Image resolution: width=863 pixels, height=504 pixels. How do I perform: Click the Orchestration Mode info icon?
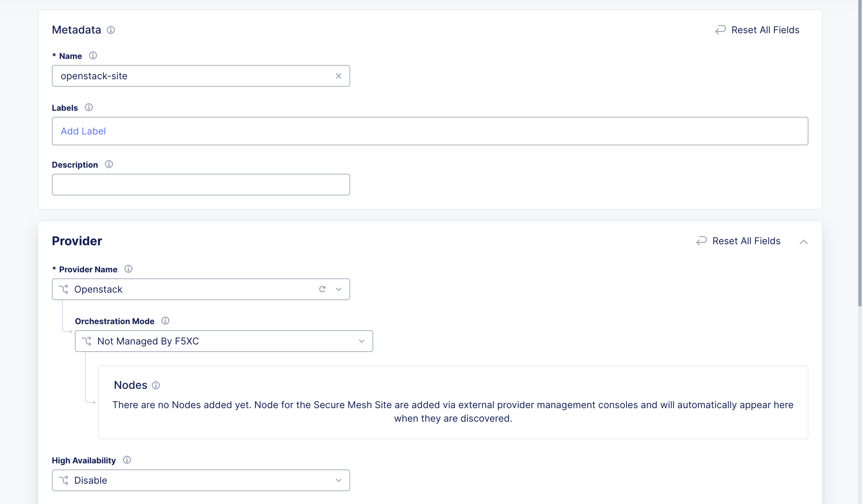(165, 321)
